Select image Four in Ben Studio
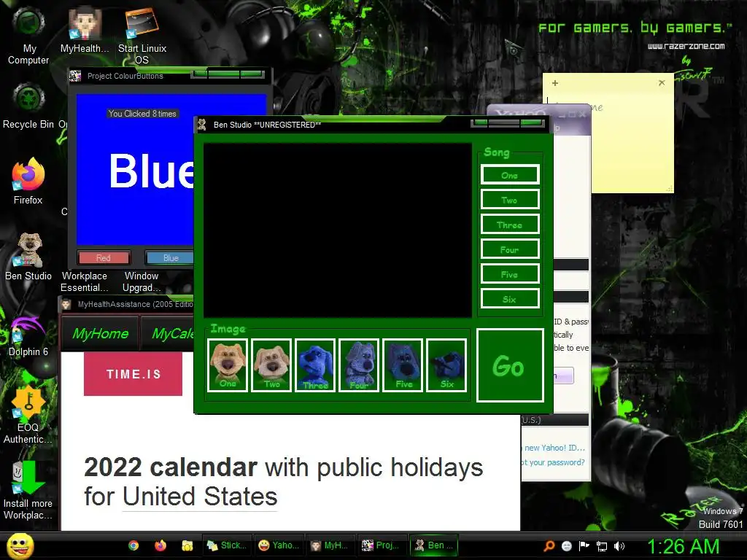 click(359, 365)
